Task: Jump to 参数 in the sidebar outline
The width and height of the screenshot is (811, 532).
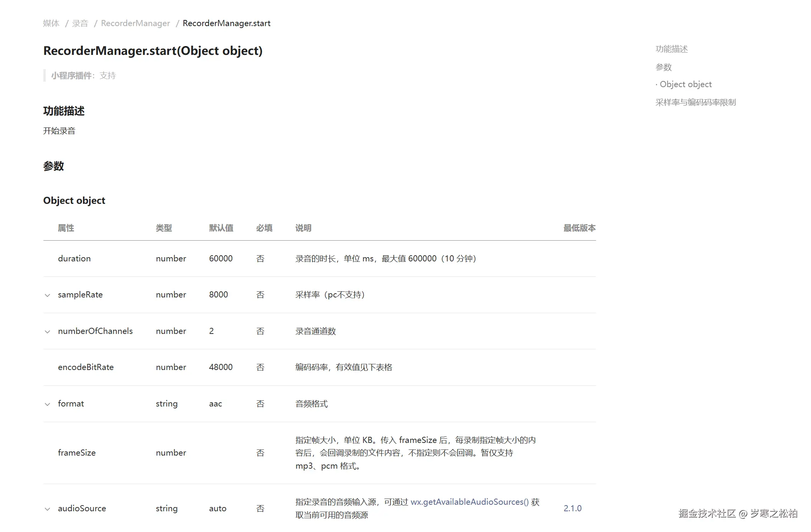Action: (663, 67)
